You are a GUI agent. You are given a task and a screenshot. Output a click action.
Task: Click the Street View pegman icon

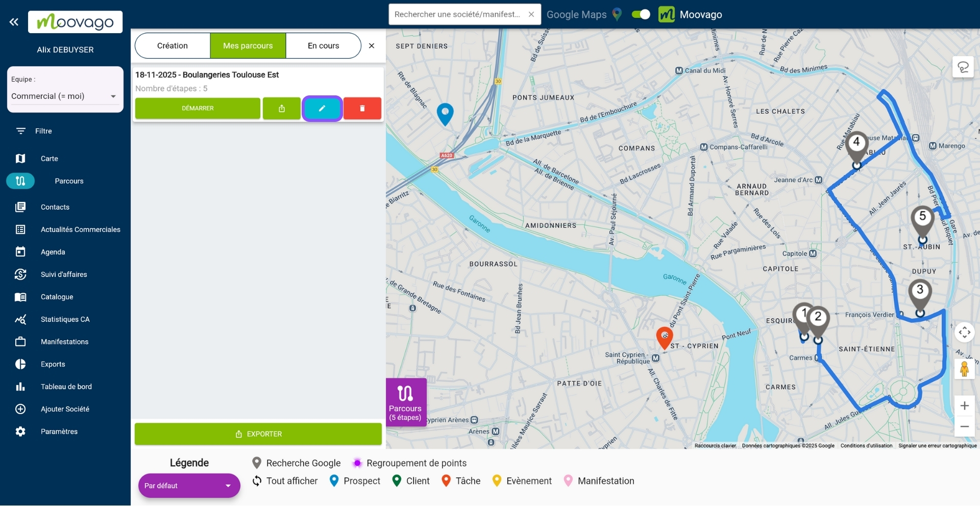(964, 368)
